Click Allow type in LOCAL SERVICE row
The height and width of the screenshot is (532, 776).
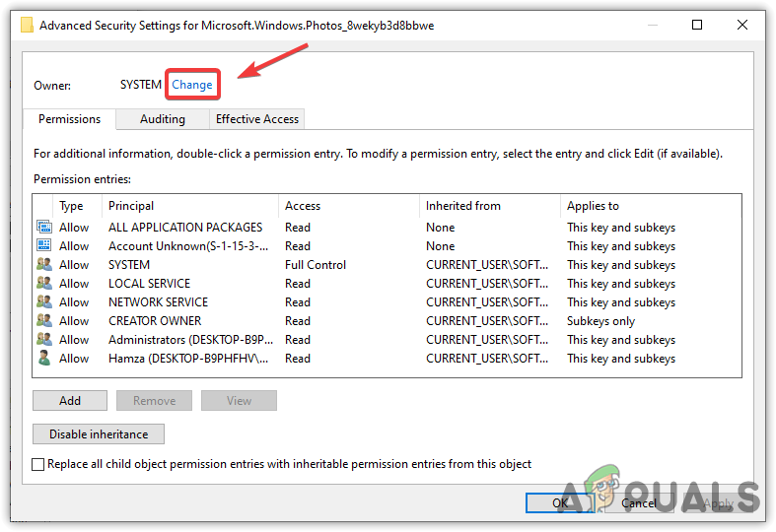74,284
